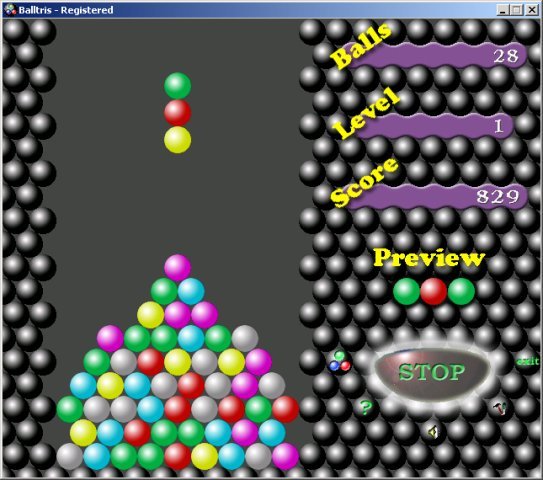Click the yellow Score label
Viewport: 543px width, 480px height.
364,183
